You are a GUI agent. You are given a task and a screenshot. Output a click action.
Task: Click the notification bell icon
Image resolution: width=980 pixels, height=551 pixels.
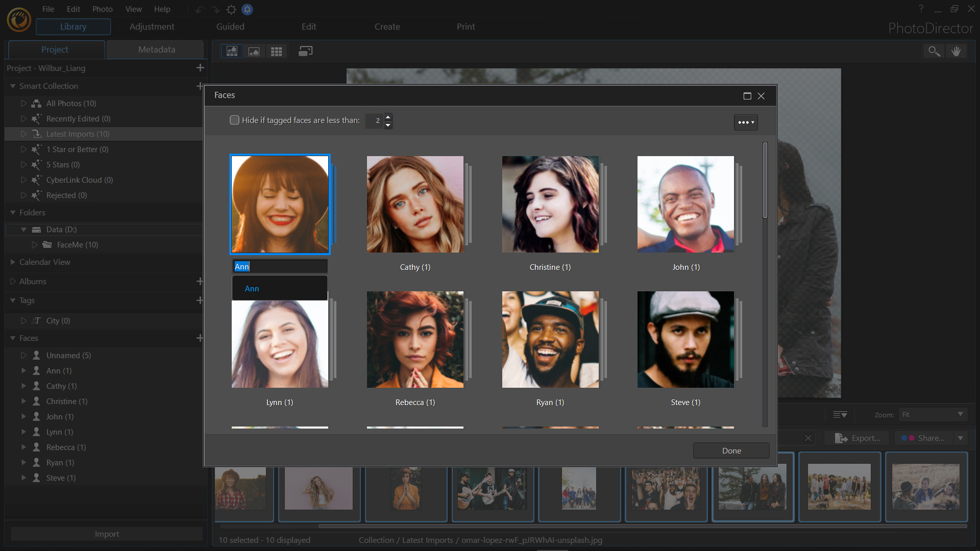[248, 9]
